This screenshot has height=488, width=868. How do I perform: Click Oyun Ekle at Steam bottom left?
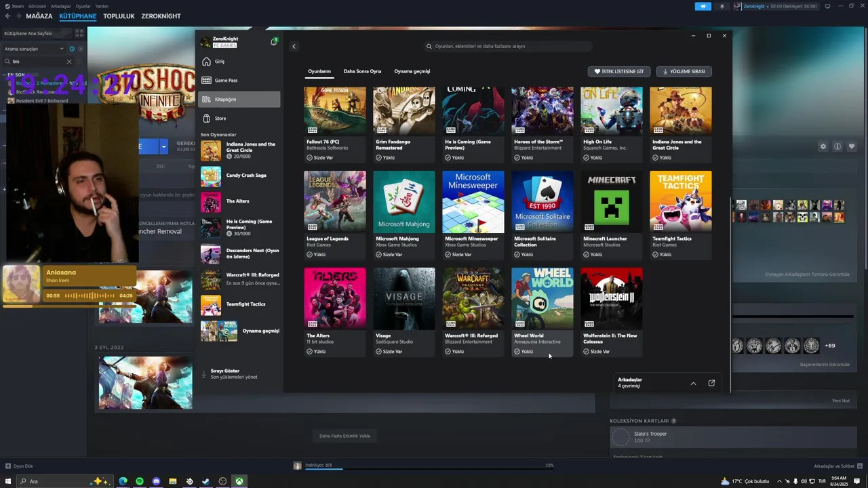point(19,466)
